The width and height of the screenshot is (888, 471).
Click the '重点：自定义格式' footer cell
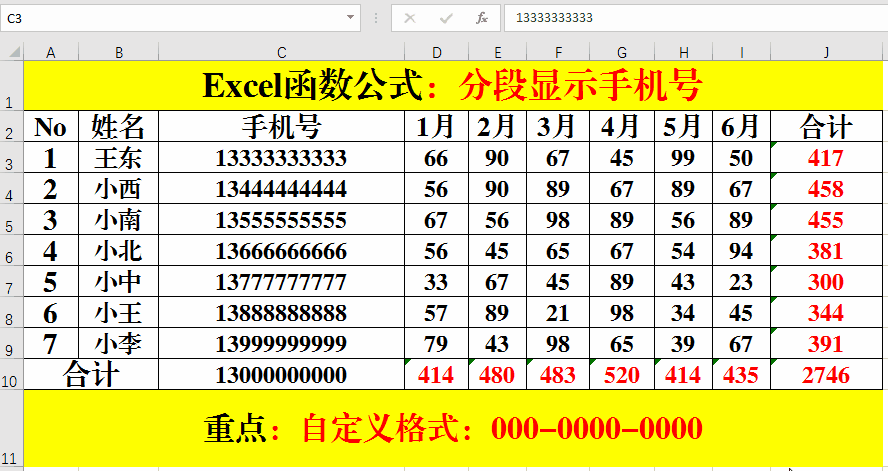(453, 429)
